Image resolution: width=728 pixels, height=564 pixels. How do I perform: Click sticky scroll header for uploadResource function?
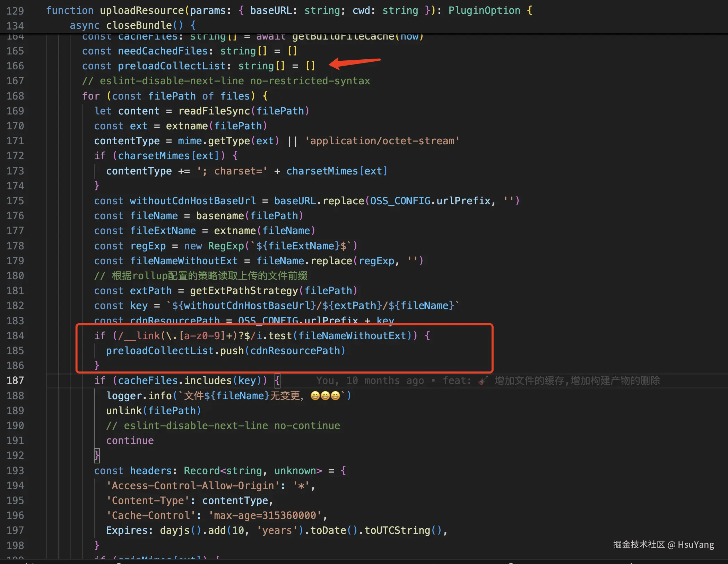click(x=141, y=10)
